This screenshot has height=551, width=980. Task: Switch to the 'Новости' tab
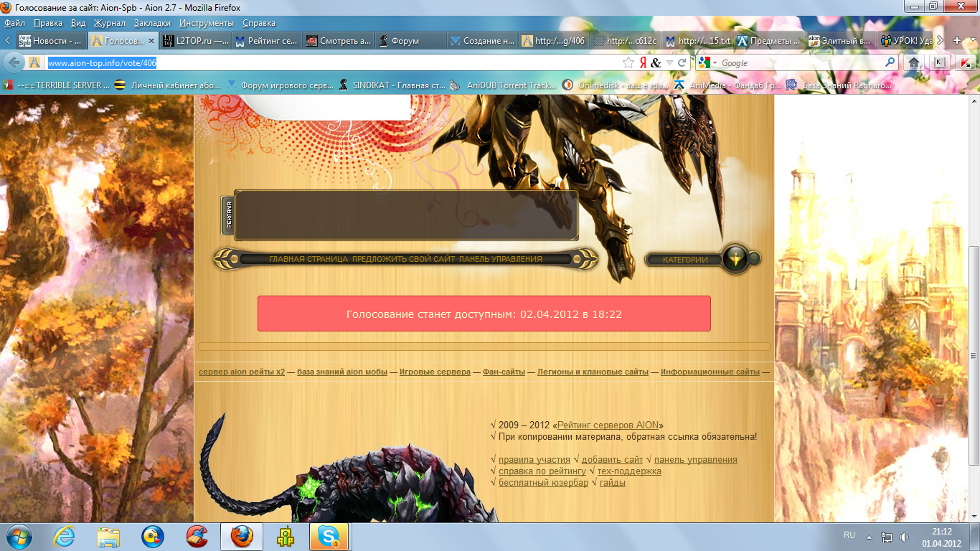[x=51, y=41]
